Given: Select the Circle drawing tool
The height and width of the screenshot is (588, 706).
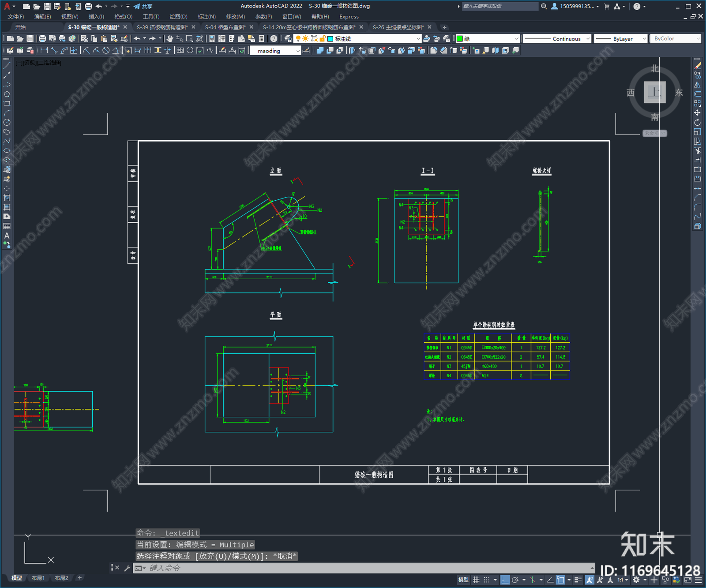Looking at the screenshot, I should click(x=7, y=122).
